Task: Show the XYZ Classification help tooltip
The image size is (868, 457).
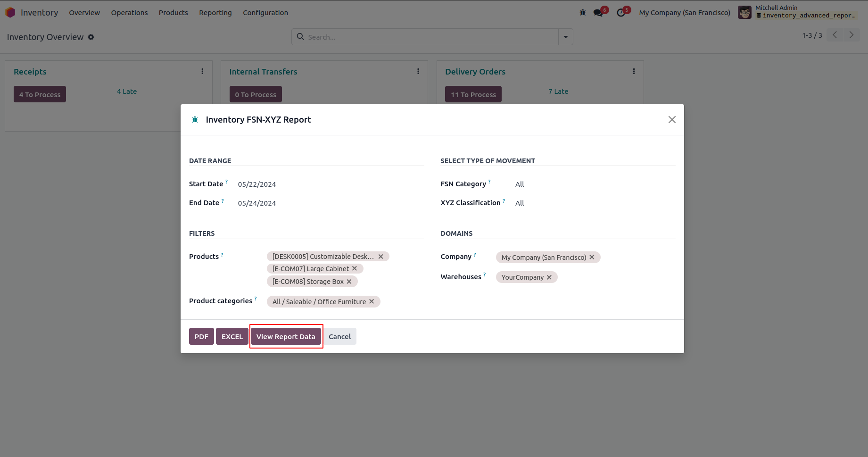Action: [504, 200]
